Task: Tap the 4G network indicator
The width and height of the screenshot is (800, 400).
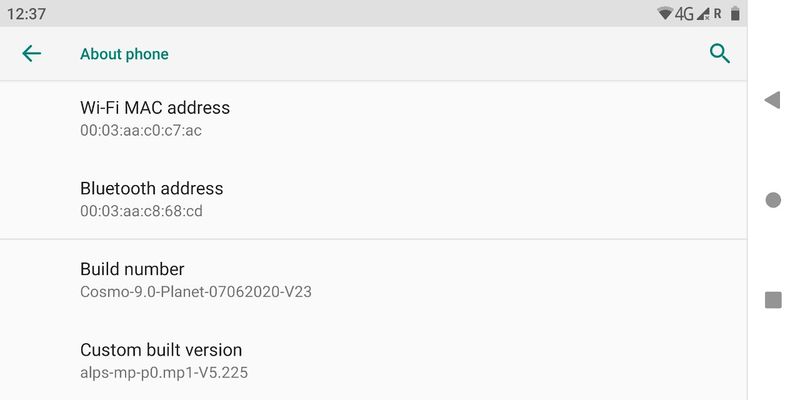Action: [685, 14]
